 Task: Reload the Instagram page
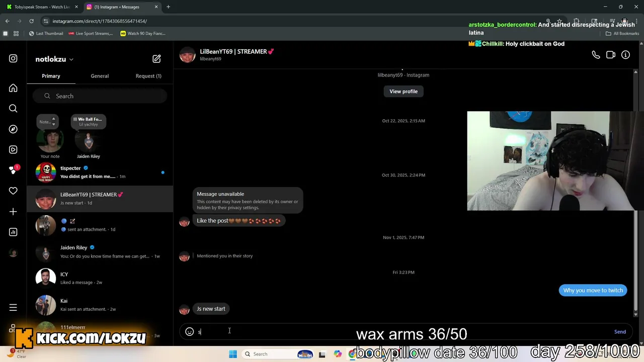coord(31,21)
